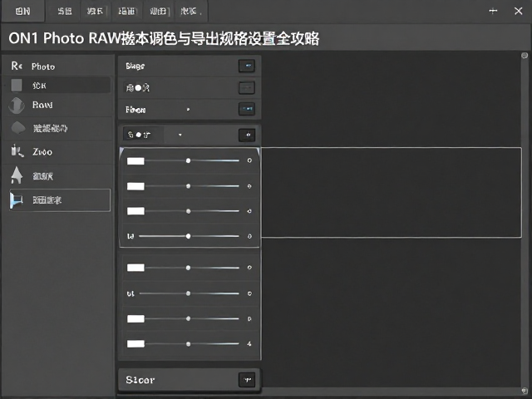Switch to the fifth top tab

click(159, 12)
